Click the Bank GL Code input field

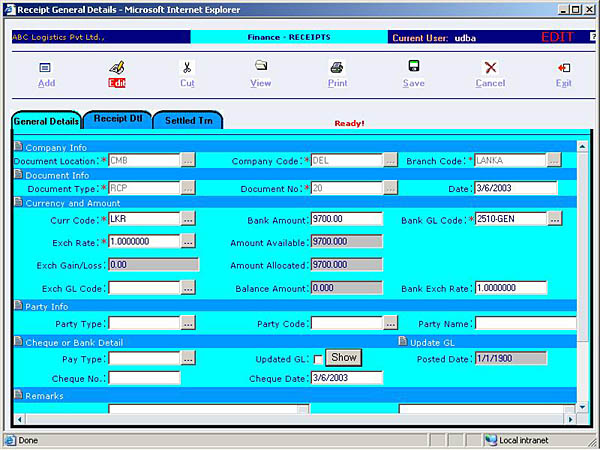tap(511, 219)
